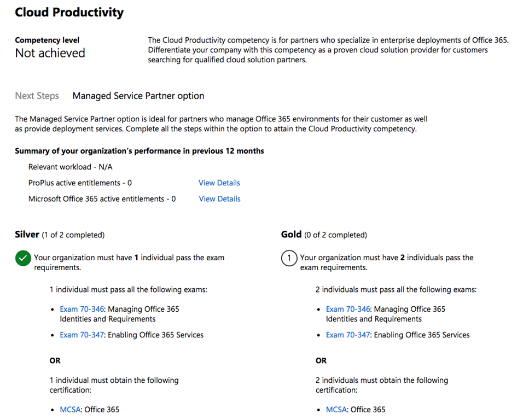
Task: Click the Silver (1 of 2 completed) heading
Action: point(60,235)
